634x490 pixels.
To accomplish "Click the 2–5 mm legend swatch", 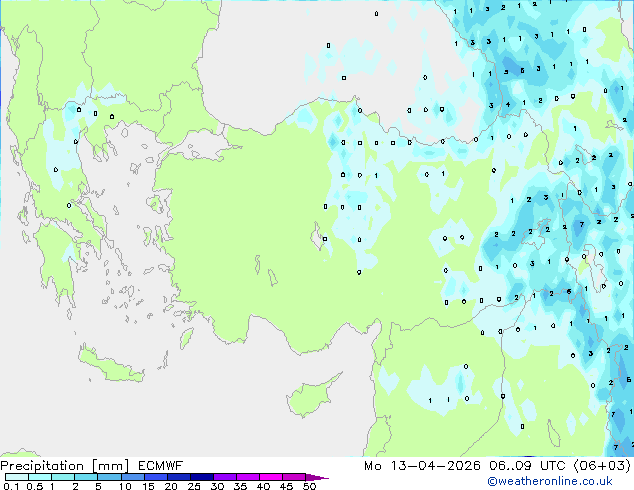I will pyautogui.click(x=86, y=477).
